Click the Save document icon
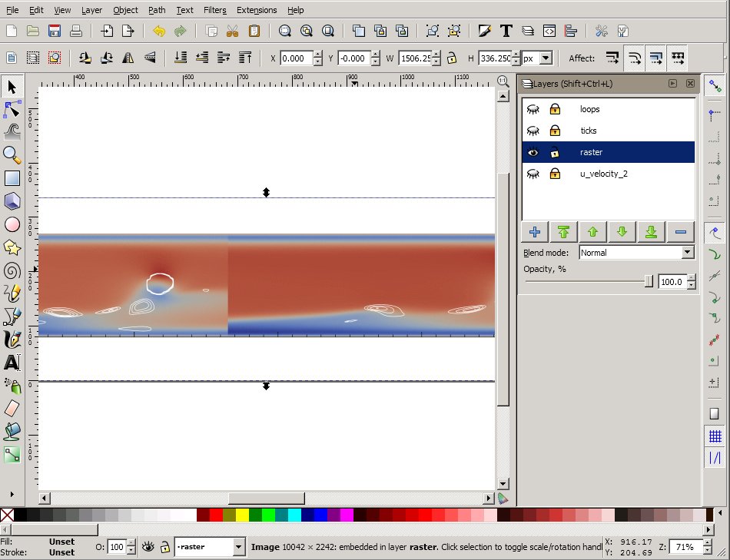Viewport: 730px width, 560px height. tap(55, 31)
